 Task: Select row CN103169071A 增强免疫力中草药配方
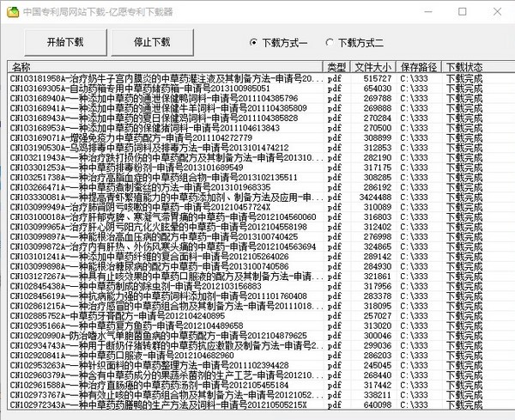pos(261,137)
